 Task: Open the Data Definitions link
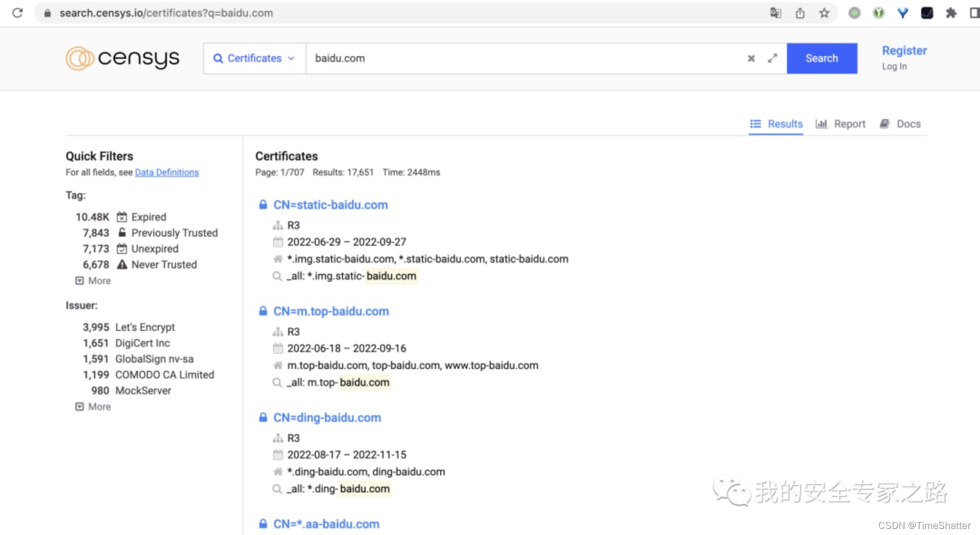coord(167,172)
